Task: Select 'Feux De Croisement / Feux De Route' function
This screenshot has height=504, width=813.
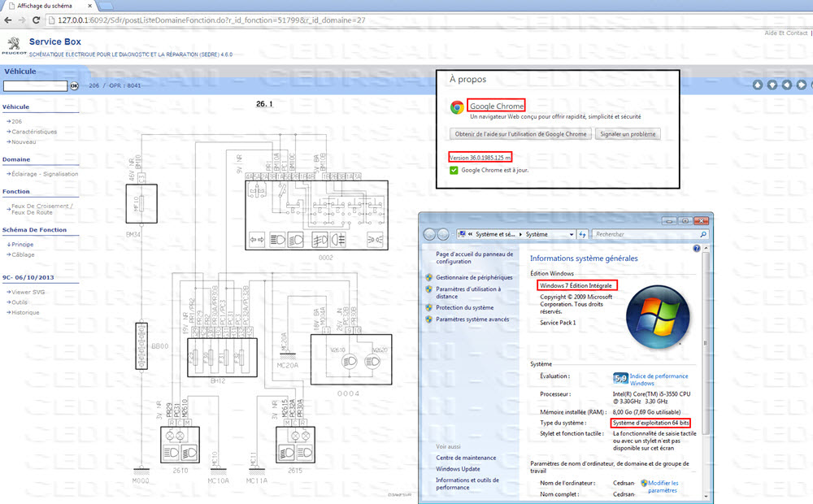Action: pyautogui.click(x=42, y=209)
